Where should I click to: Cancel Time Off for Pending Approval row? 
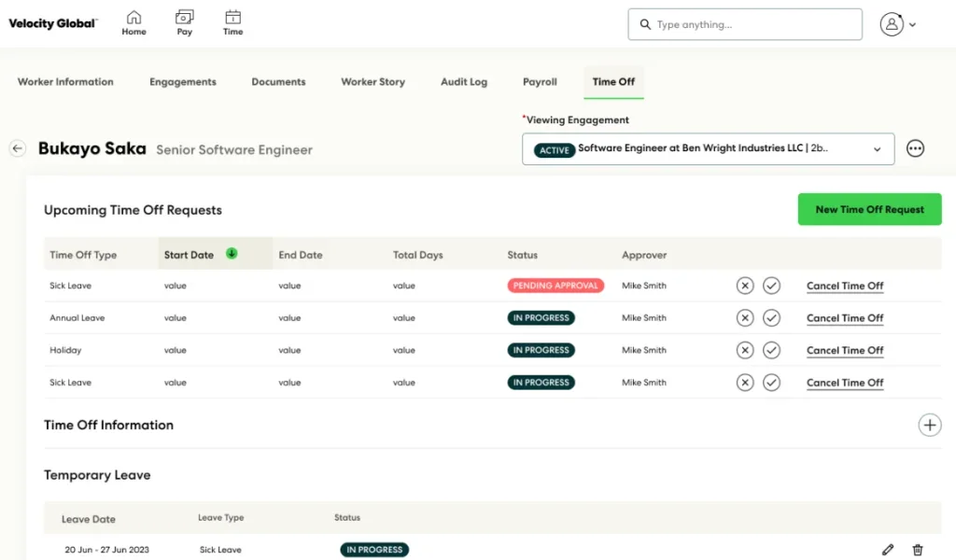click(844, 286)
